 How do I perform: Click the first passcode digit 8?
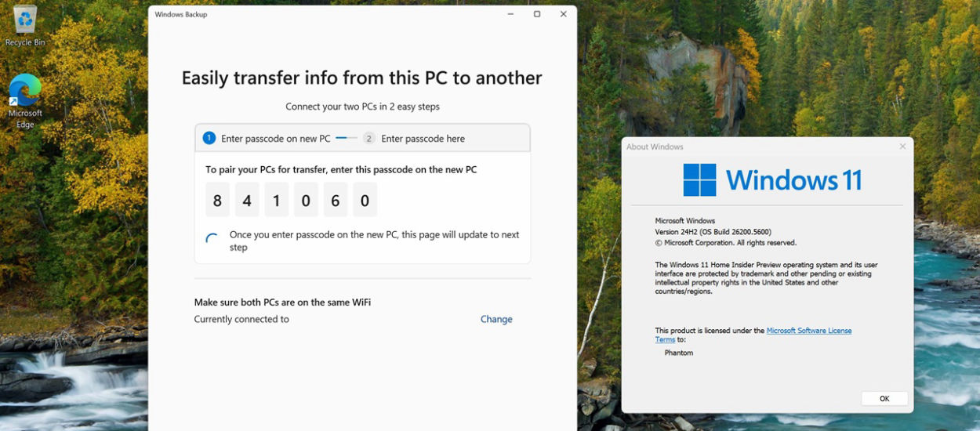tap(217, 200)
